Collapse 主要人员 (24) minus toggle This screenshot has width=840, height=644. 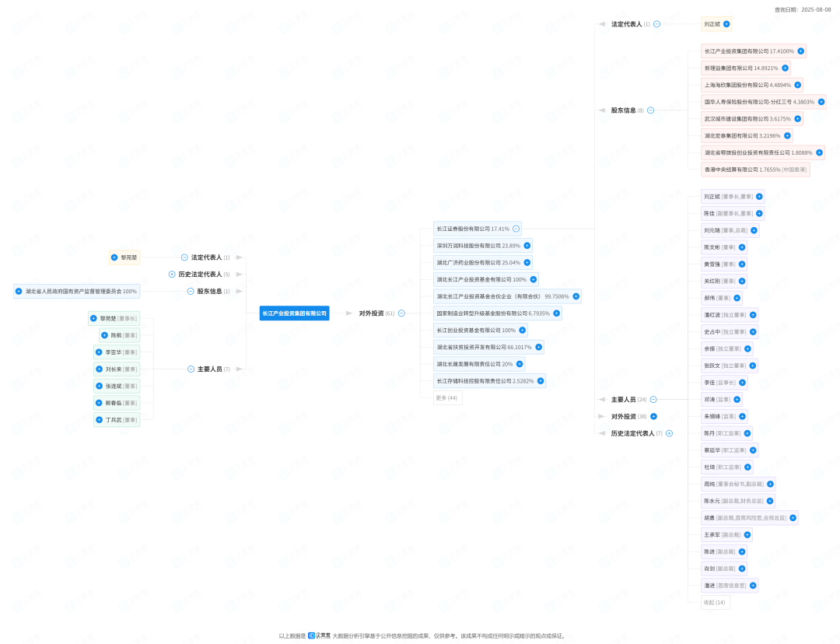(x=653, y=400)
